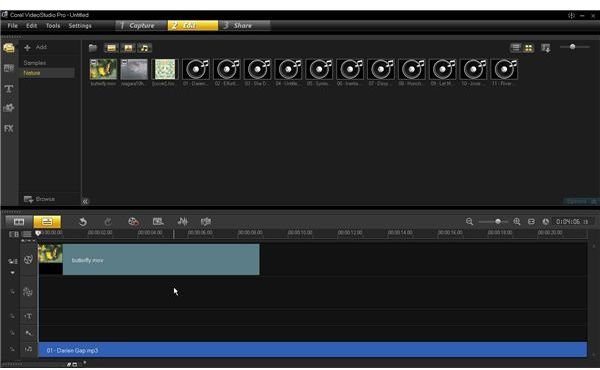Click the Voice Track microphone button

[28, 333]
